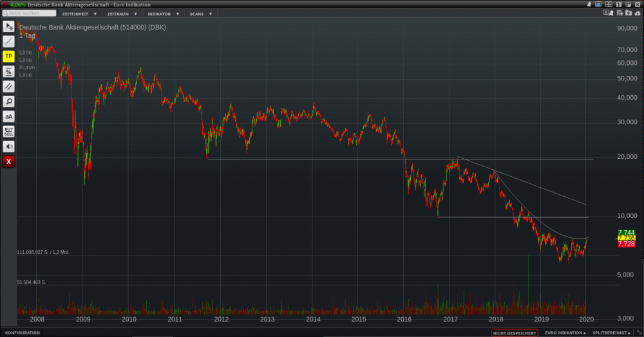Image resolution: width=644 pixels, height=337 pixels.
Task: Click the speaker sound alert tool
Action: 8,147
